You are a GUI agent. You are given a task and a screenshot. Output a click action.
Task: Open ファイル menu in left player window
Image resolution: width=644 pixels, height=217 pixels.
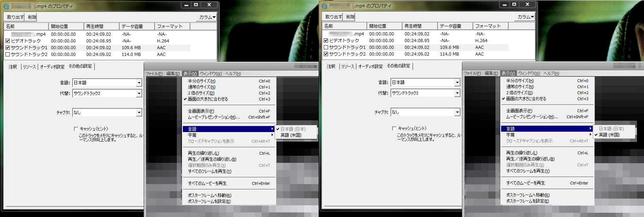coord(154,74)
